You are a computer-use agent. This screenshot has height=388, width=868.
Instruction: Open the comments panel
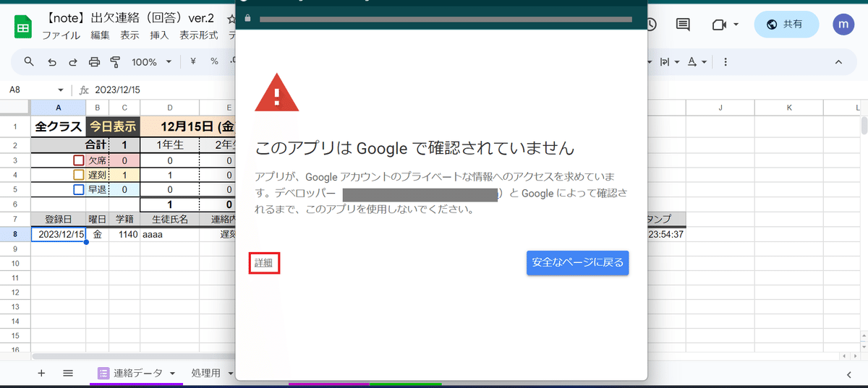pos(682,25)
